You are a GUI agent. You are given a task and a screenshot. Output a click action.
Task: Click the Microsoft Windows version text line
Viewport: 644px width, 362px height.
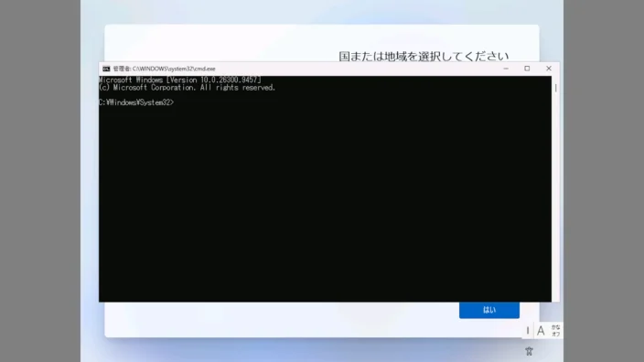(180, 80)
